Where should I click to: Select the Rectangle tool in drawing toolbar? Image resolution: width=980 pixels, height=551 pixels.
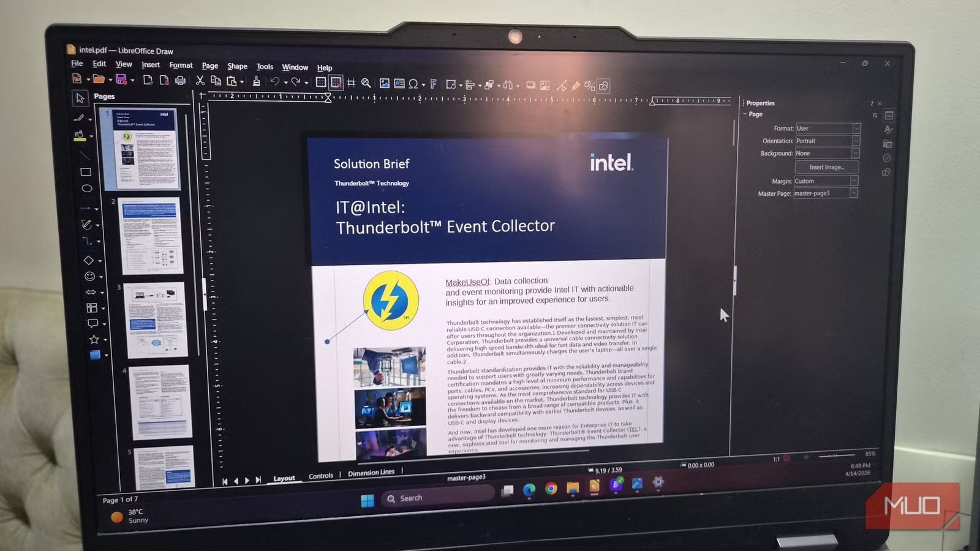point(86,172)
